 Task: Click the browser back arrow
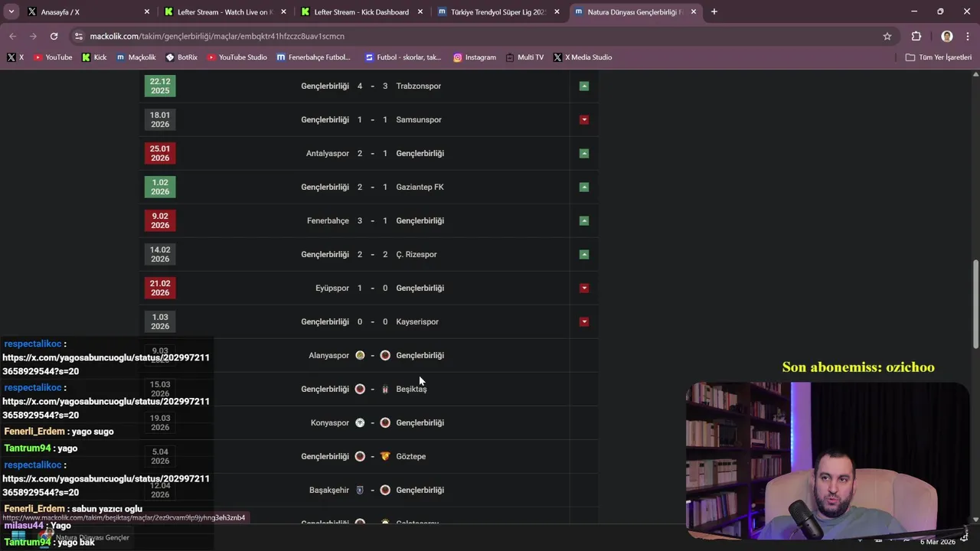[x=13, y=36]
